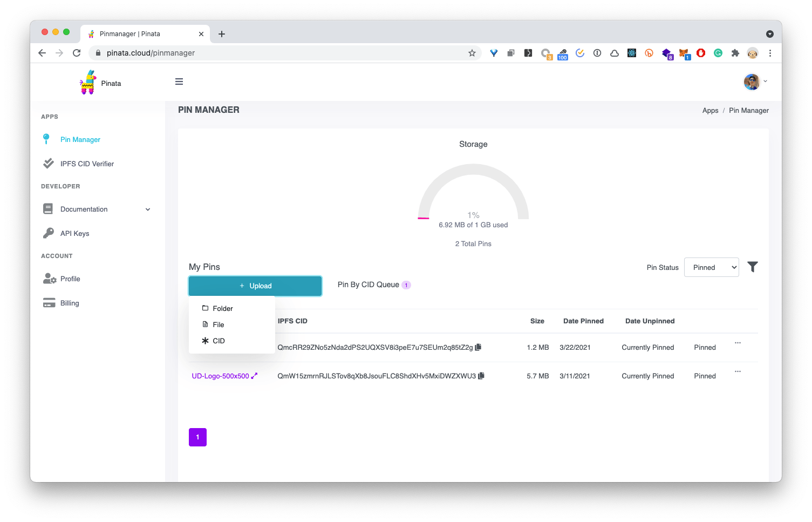The width and height of the screenshot is (812, 522).
Task: Bookmark this page with the star icon
Action: (472, 53)
